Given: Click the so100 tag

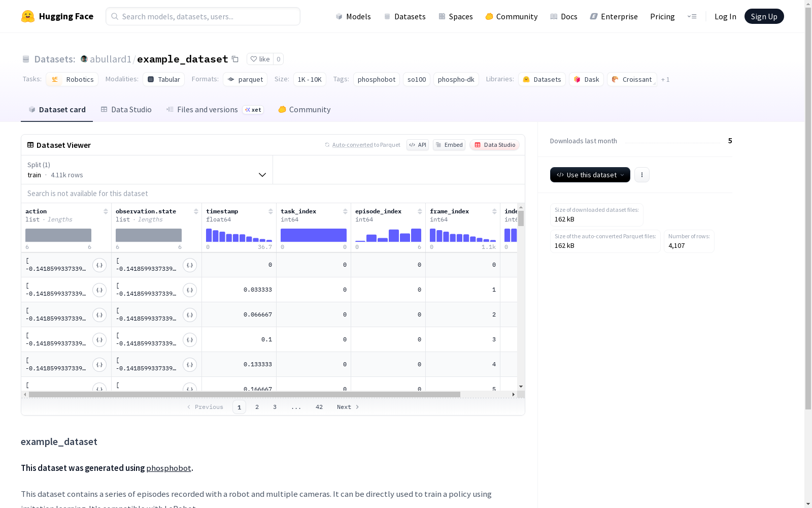Looking at the screenshot, I should click(x=417, y=79).
